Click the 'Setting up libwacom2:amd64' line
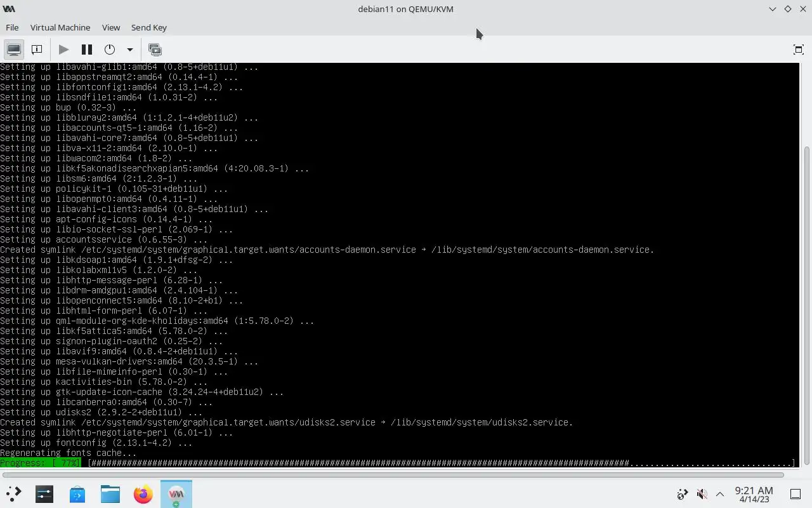812x508 pixels. pos(96,158)
